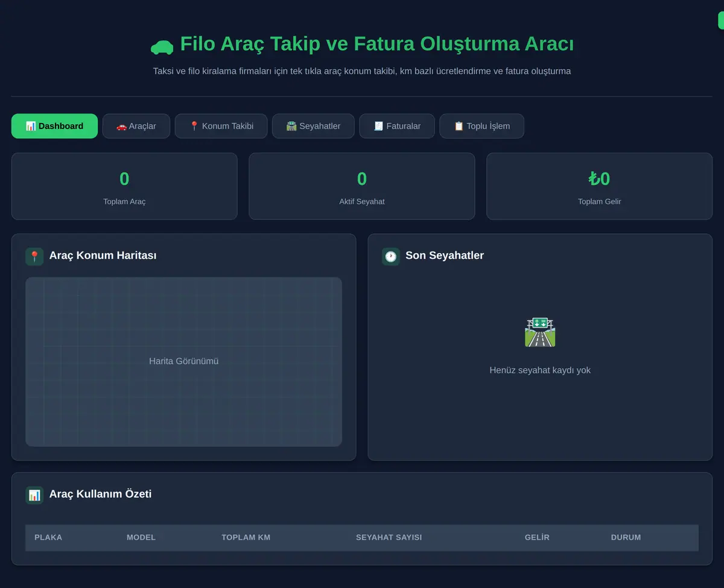Open the Konum Takibi tab
The image size is (724, 588).
click(221, 126)
